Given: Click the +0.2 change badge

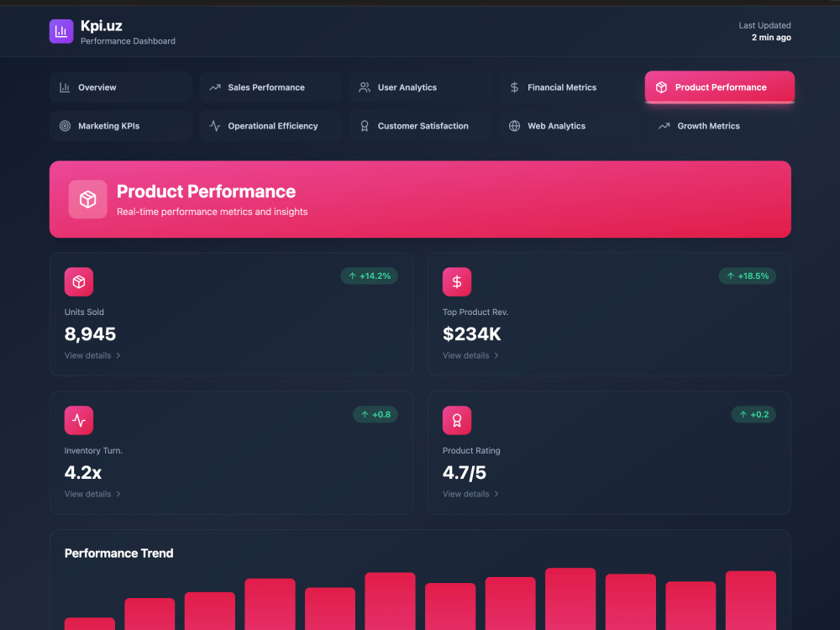Looking at the screenshot, I should click(x=753, y=415).
